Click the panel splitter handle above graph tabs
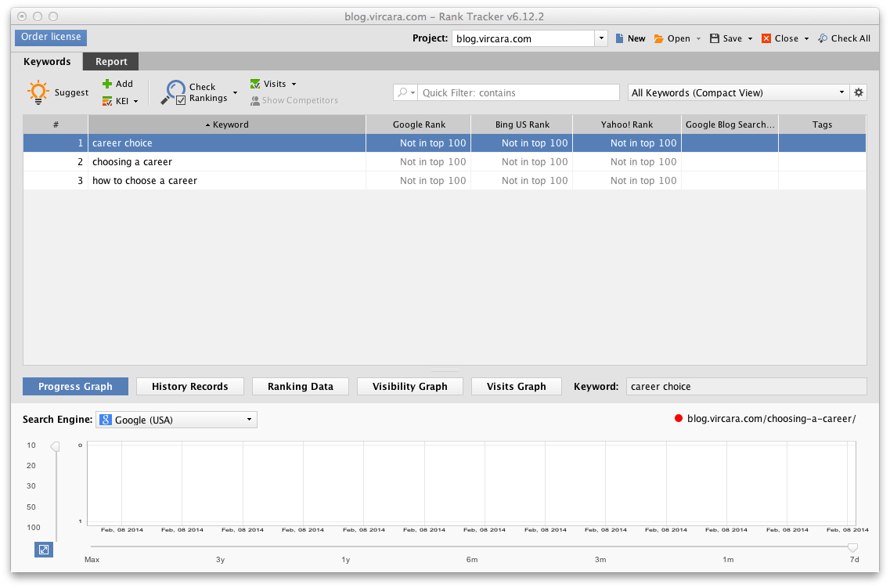Viewport: 890px width, 588px height. (445, 370)
